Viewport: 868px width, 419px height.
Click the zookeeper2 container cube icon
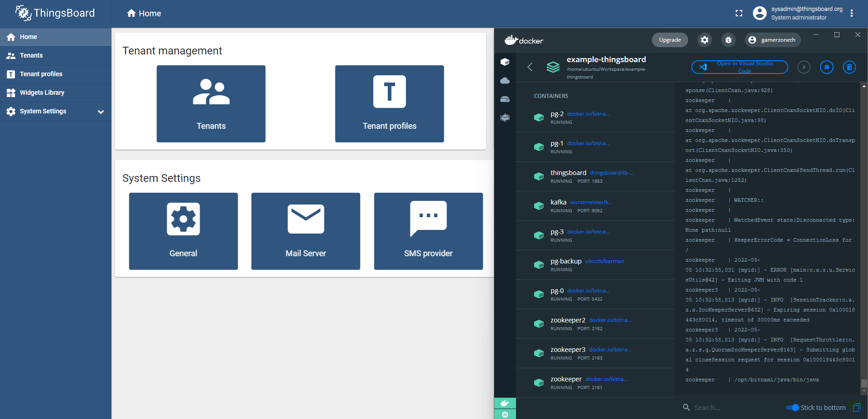[539, 324]
